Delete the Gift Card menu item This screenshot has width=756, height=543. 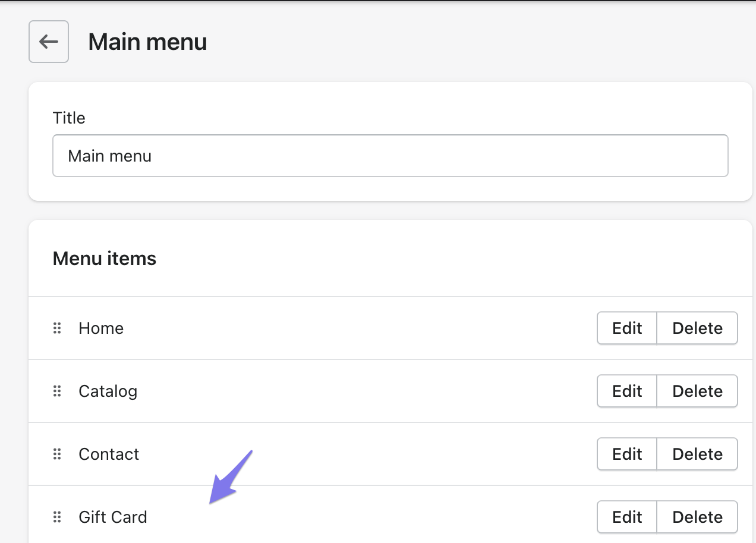(697, 517)
